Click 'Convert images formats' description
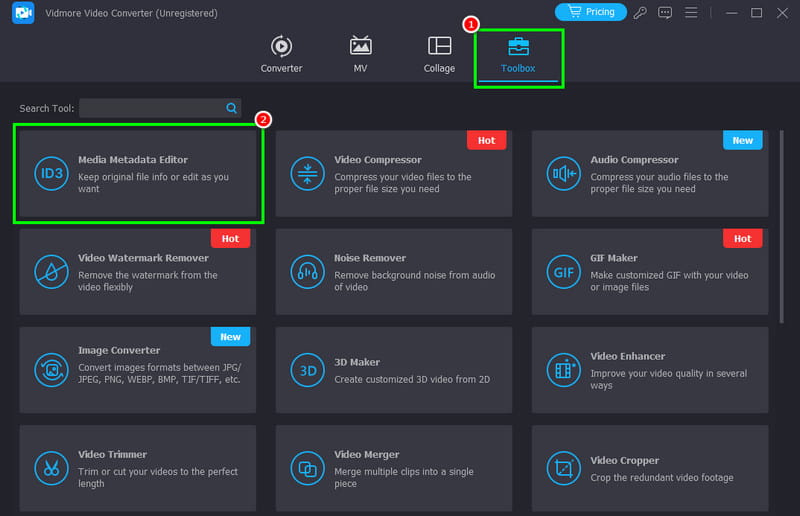Viewport: 800px width, 516px height. coord(159,374)
